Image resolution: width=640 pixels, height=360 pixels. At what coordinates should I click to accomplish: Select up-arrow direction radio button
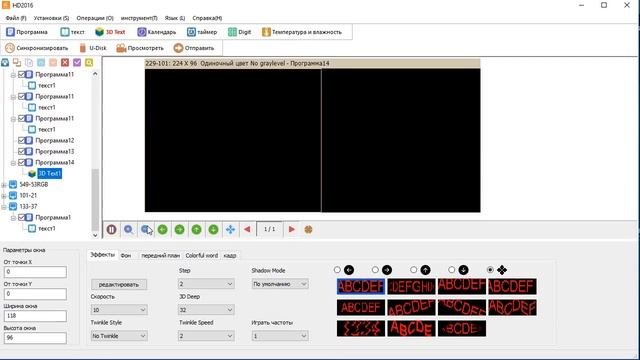[x=413, y=270]
